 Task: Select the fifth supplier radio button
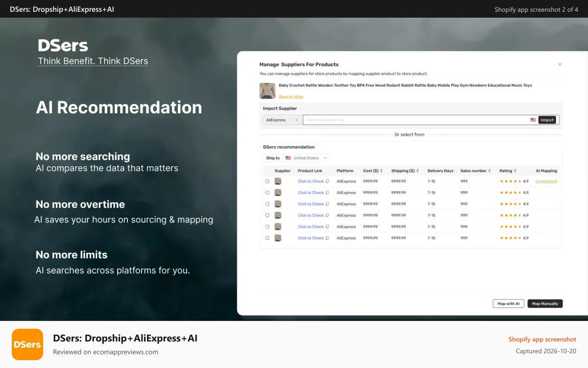pos(267,227)
